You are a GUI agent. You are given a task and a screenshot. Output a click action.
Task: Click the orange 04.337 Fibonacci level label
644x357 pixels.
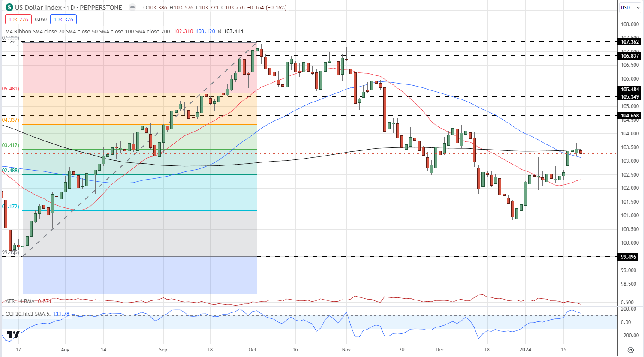click(x=11, y=120)
